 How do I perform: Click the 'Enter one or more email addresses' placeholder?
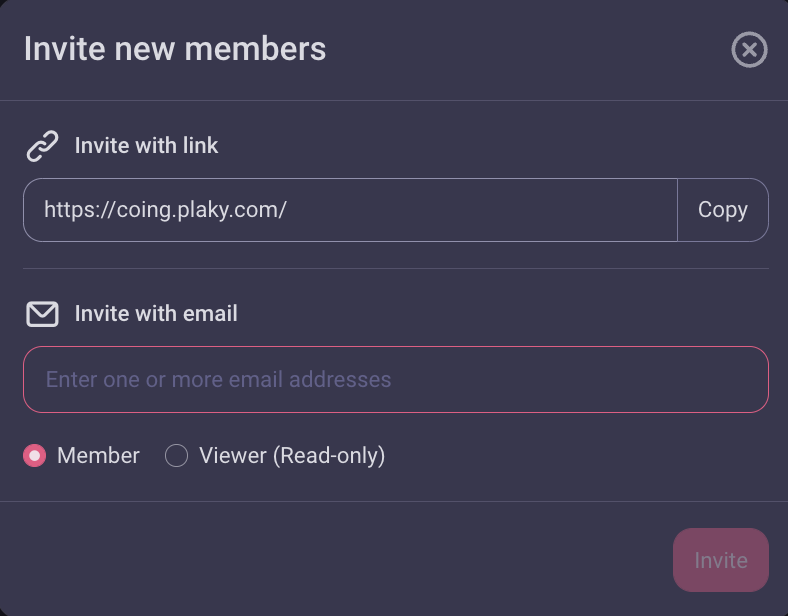218,380
